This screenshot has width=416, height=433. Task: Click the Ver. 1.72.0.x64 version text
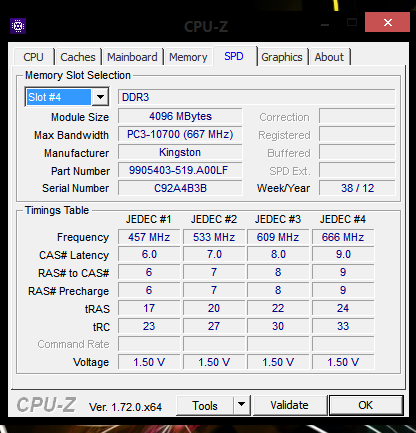[125, 407]
